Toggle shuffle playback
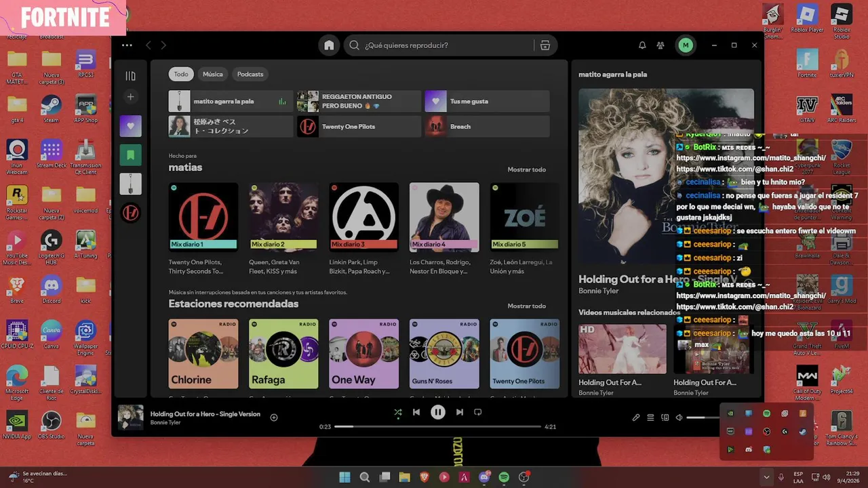The image size is (868, 488). click(x=398, y=412)
